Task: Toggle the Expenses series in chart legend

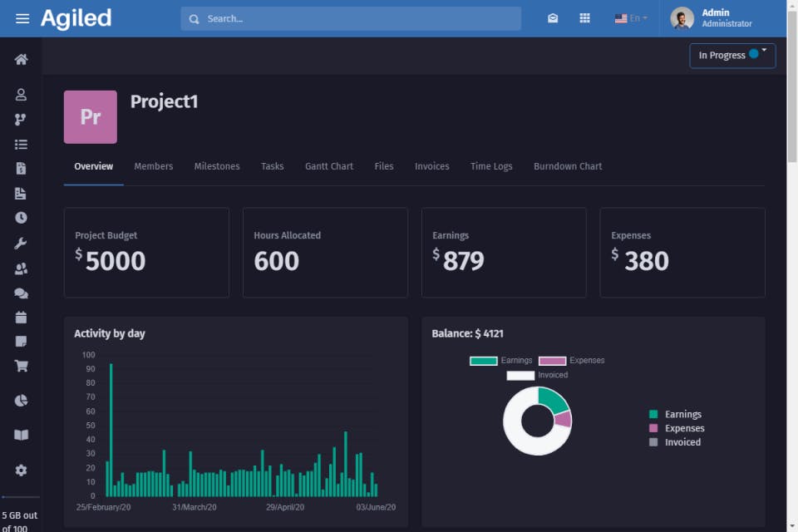Action: pos(571,361)
